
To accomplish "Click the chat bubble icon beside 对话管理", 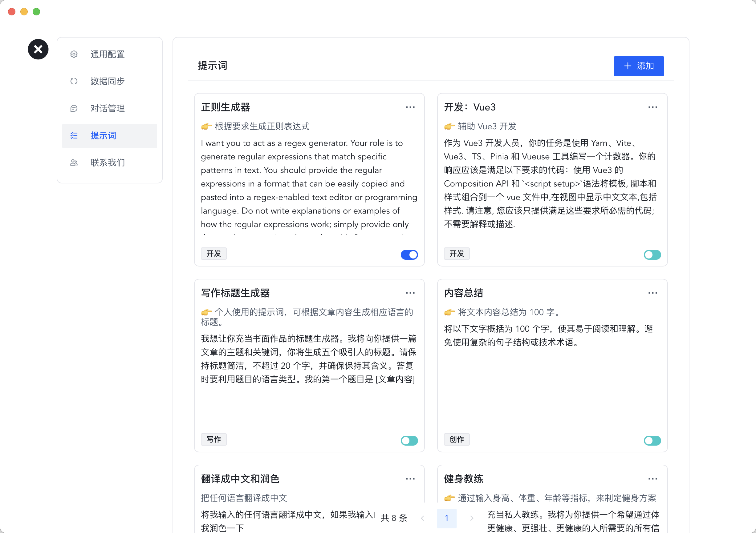I will click(74, 109).
